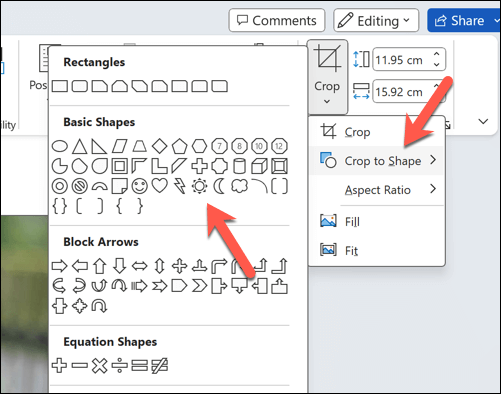Open the Crop to Shape submenu
The width and height of the screenshot is (501, 394).
point(376,161)
